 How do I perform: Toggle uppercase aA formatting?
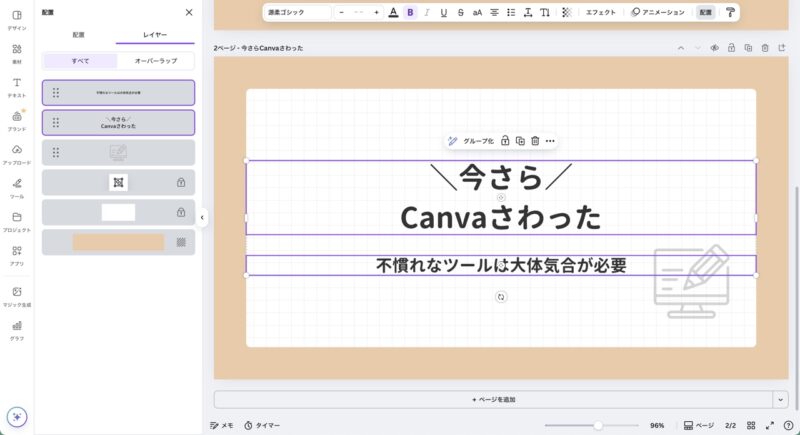coord(478,12)
